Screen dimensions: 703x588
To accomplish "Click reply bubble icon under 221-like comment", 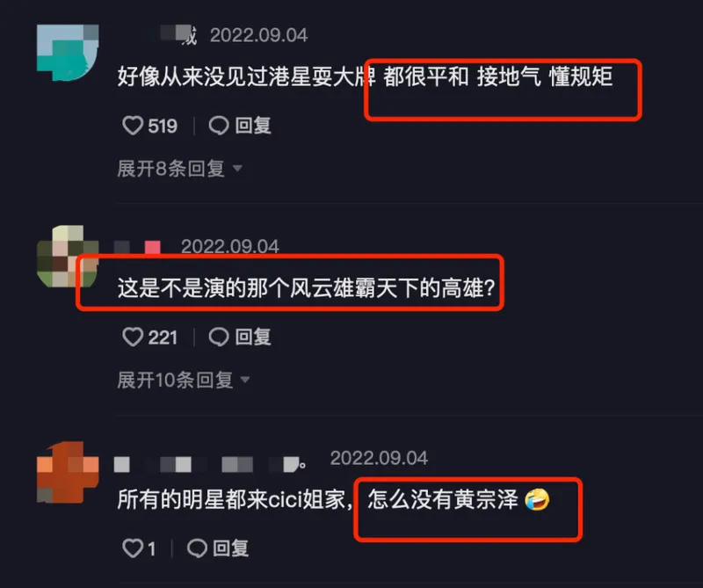I will 219,337.
